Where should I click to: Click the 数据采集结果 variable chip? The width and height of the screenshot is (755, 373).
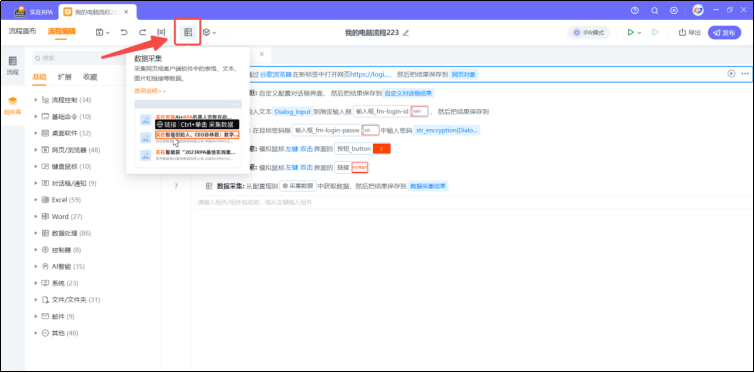click(x=428, y=186)
